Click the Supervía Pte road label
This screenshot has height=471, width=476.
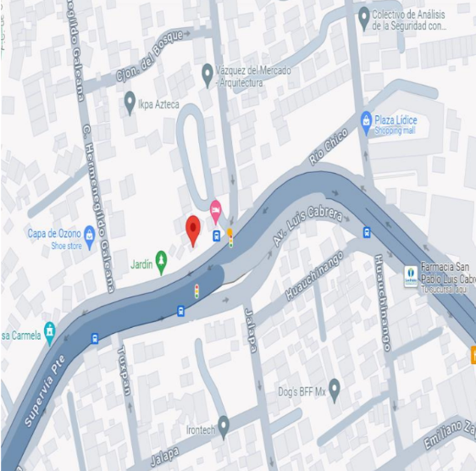coord(44,391)
